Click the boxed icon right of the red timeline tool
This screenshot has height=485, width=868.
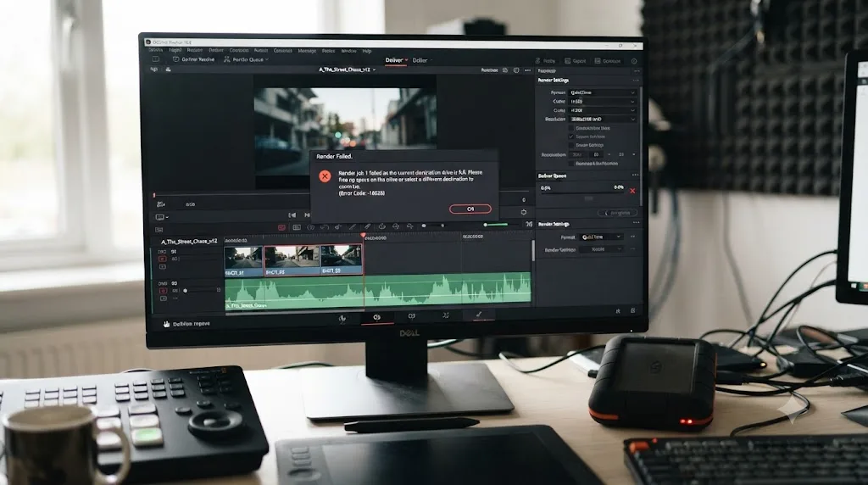pyautogui.click(x=297, y=227)
